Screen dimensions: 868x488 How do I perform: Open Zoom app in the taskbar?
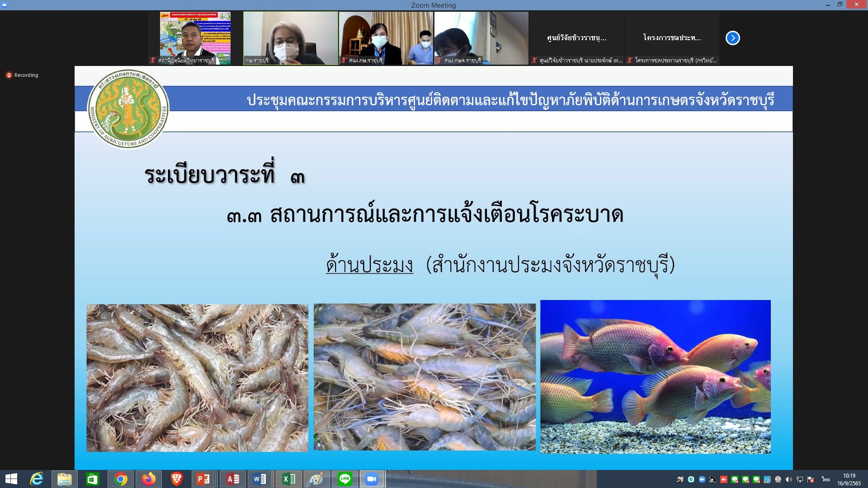pyautogui.click(x=372, y=479)
